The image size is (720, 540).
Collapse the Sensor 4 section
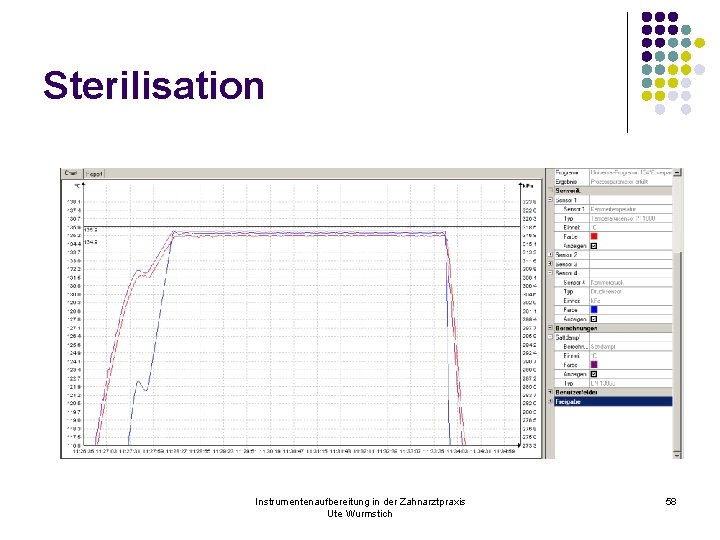tap(550, 273)
